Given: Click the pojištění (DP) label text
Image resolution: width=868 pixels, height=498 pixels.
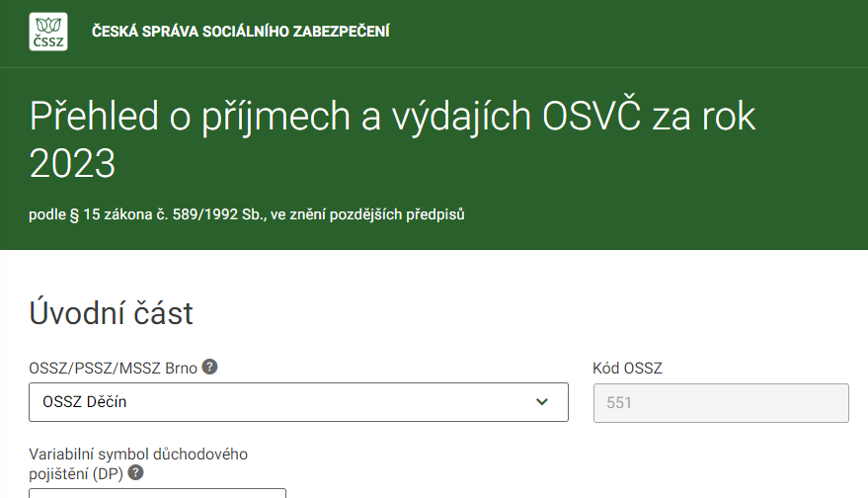Looking at the screenshot, I should click(x=76, y=473).
